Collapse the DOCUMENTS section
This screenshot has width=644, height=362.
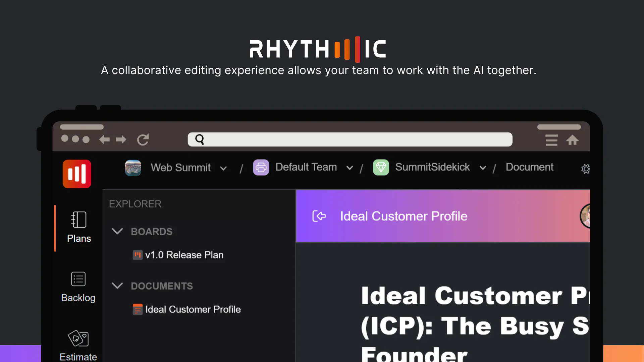(117, 286)
